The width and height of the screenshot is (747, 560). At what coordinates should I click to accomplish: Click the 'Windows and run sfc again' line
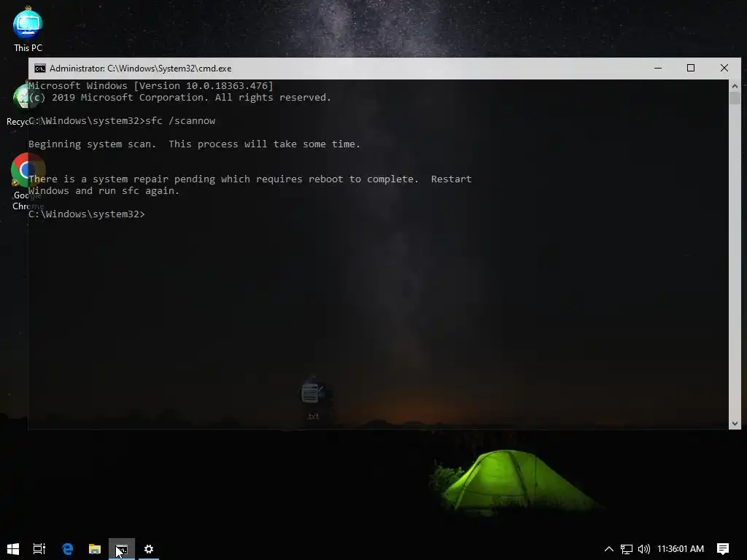point(104,191)
